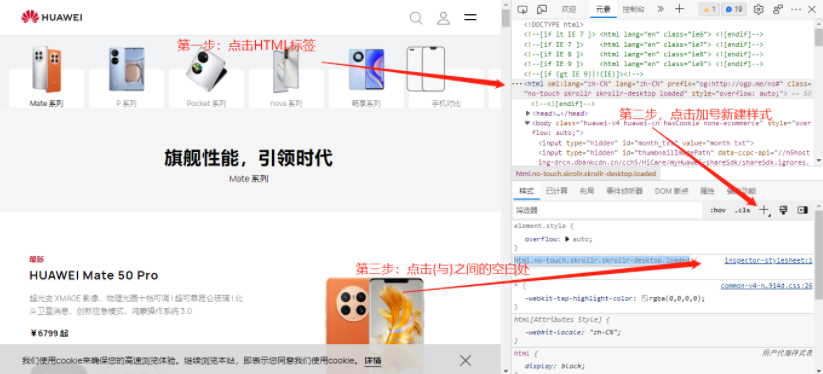Open the warnings counter showing 1
The image size is (823, 374).
click(x=709, y=9)
